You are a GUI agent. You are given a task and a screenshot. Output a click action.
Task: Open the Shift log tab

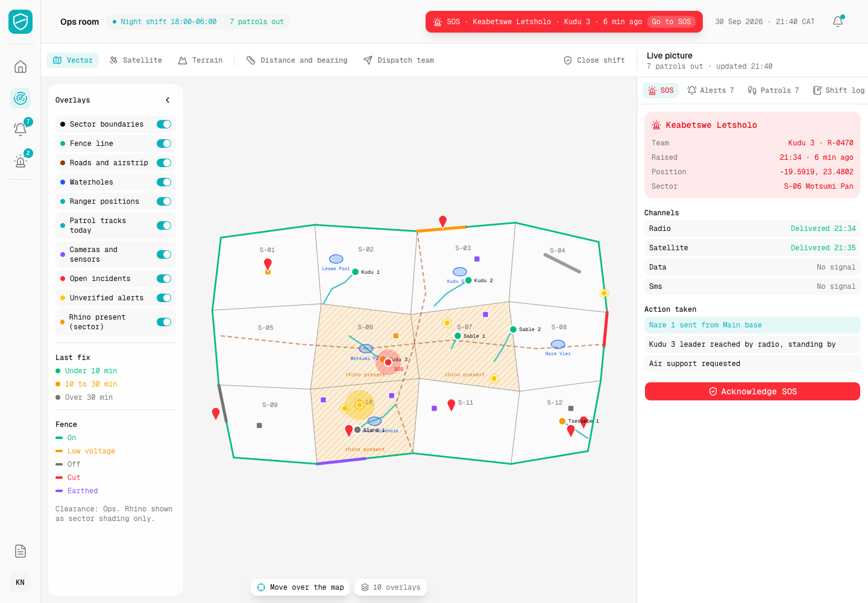coord(838,90)
